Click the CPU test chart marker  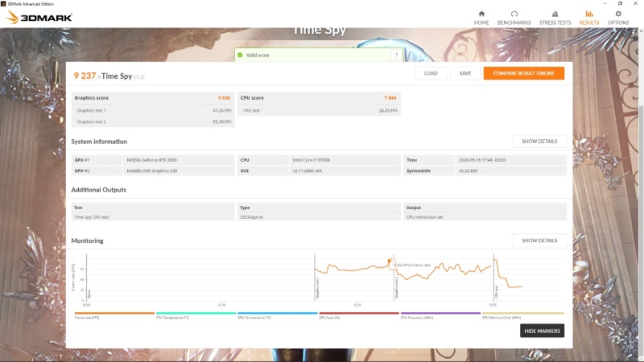coord(497,292)
